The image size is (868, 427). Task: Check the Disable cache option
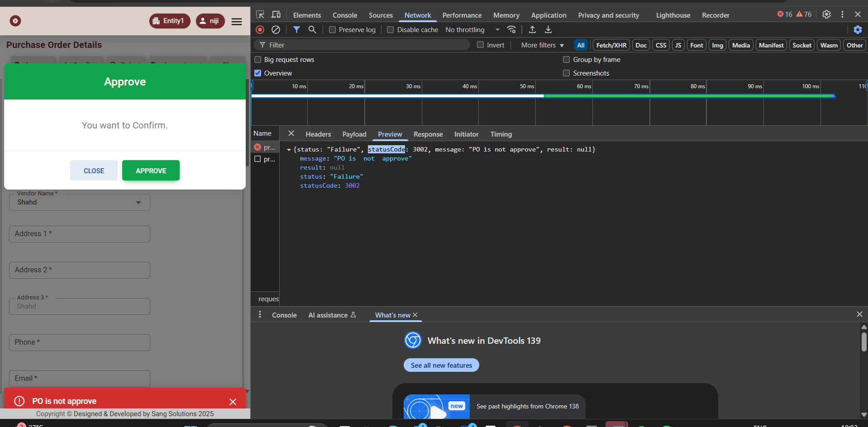(391, 30)
